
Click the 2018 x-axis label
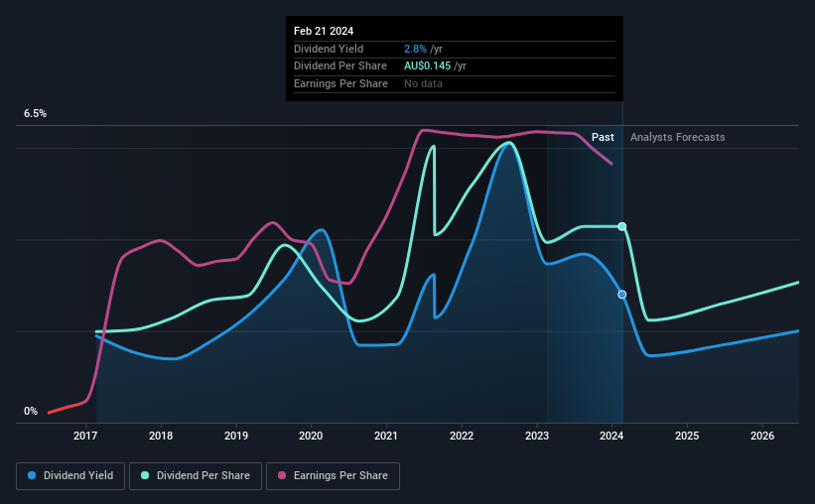pos(161,436)
